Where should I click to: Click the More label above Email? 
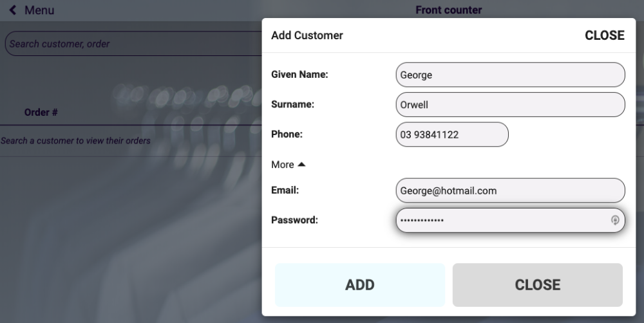(x=282, y=165)
